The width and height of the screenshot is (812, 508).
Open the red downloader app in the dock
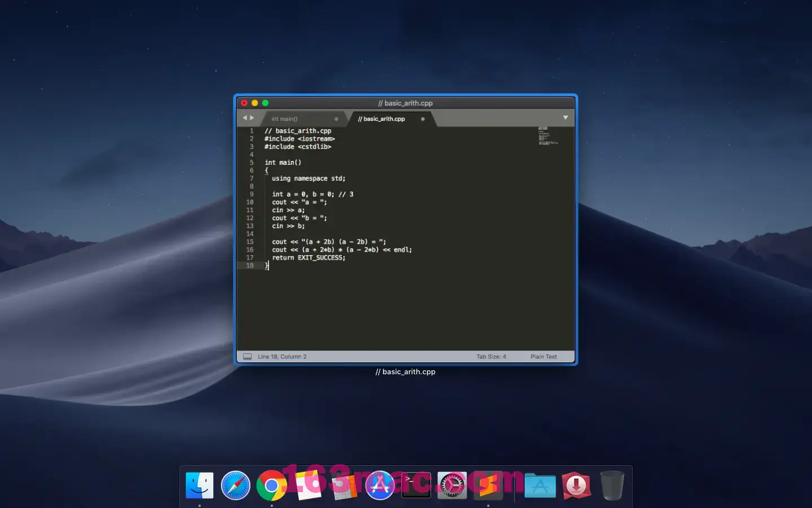576,485
